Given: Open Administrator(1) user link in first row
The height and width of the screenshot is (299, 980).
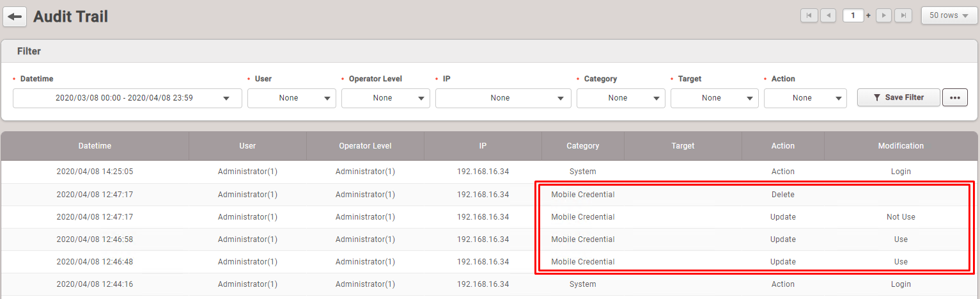Looking at the screenshot, I should point(247,172).
